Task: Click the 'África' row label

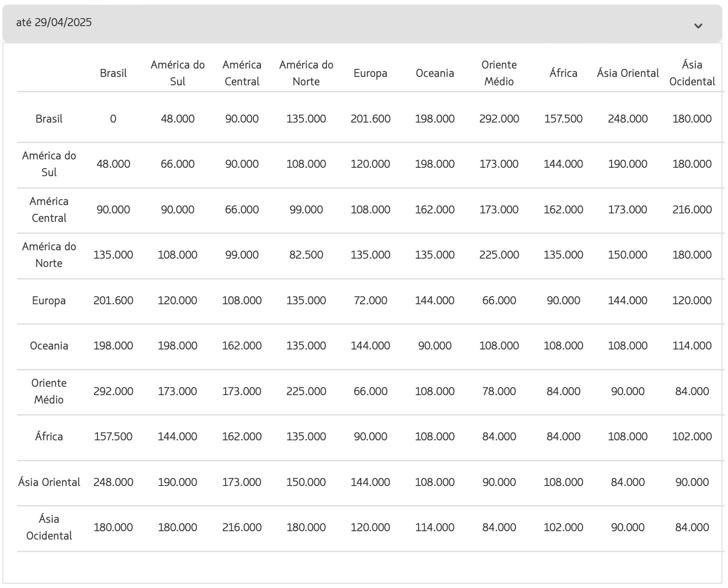Action: pos(49,437)
